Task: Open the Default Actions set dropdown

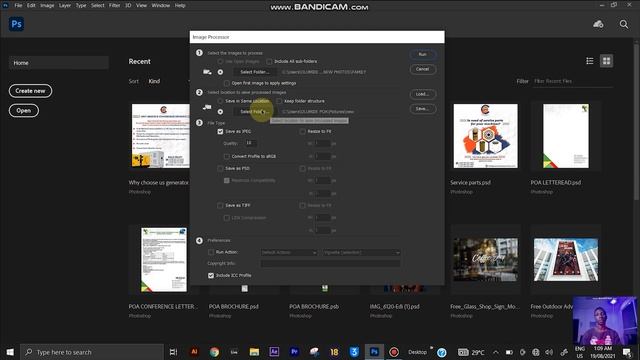Action: click(x=289, y=253)
